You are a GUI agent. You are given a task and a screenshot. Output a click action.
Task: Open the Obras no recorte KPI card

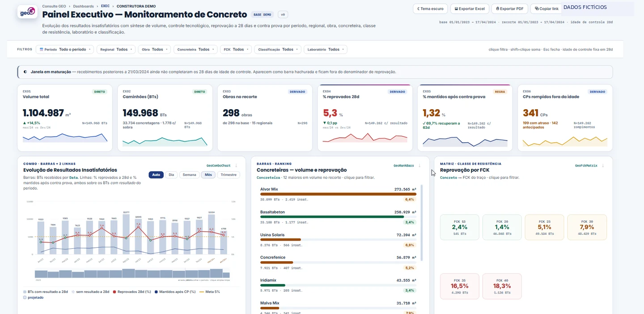265,118
